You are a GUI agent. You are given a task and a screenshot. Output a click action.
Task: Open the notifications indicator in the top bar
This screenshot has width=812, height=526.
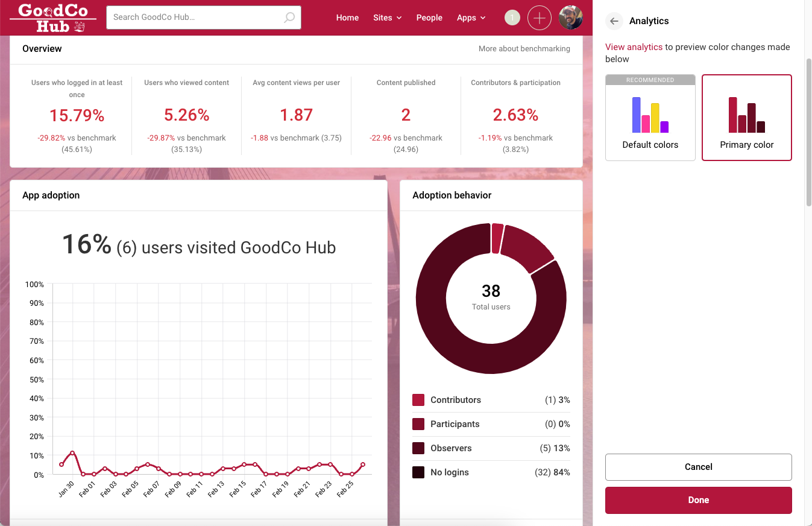(x=512, y=17)
